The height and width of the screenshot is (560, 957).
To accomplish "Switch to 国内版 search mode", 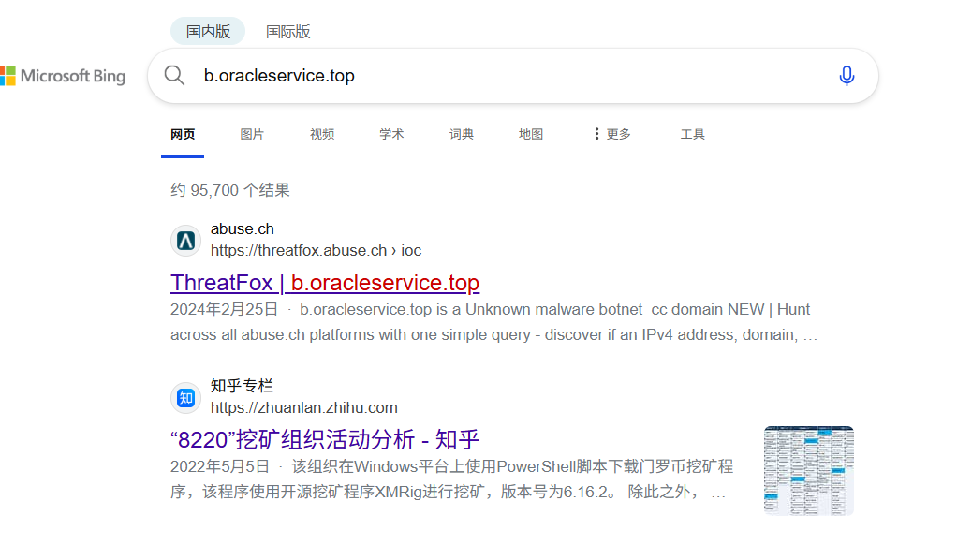I will coord(208,31).
